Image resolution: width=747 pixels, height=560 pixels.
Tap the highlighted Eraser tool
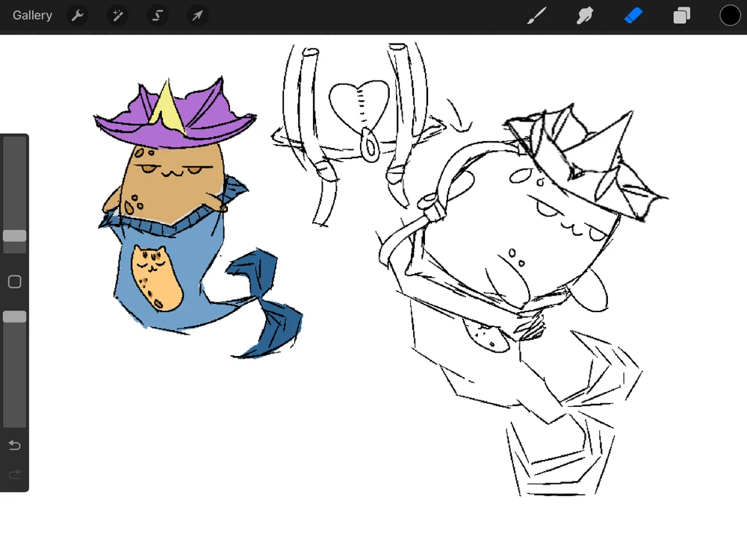tap(633, 16)
